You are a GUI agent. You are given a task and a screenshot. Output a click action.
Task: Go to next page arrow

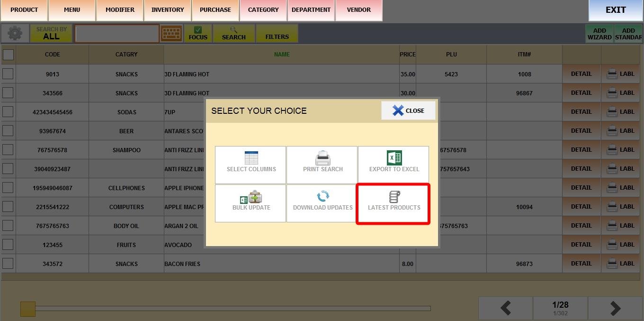click(615, 309)
